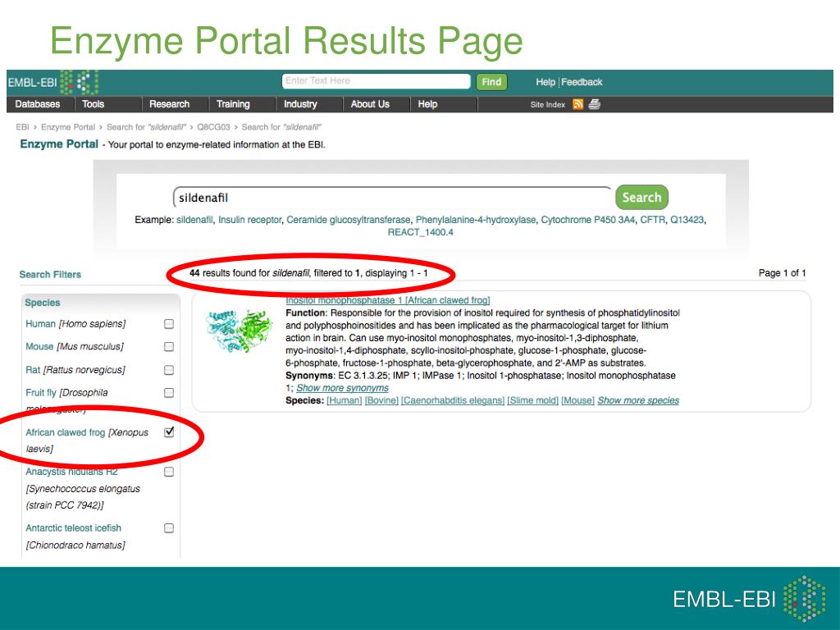The height and width of the screenshot is (630, 840).
Task: Try the Ceramide glucosyltransferase example
Action: (x=348, y=220)
